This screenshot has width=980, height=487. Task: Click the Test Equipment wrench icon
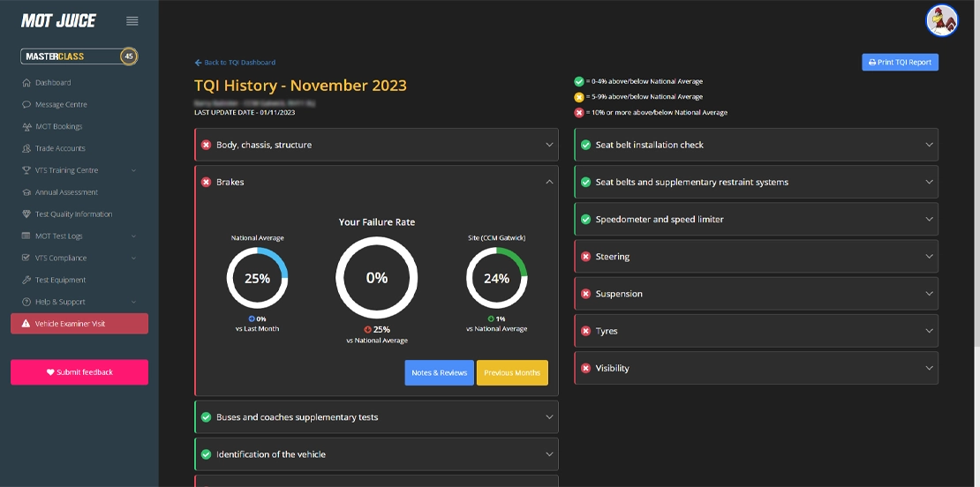26,280
